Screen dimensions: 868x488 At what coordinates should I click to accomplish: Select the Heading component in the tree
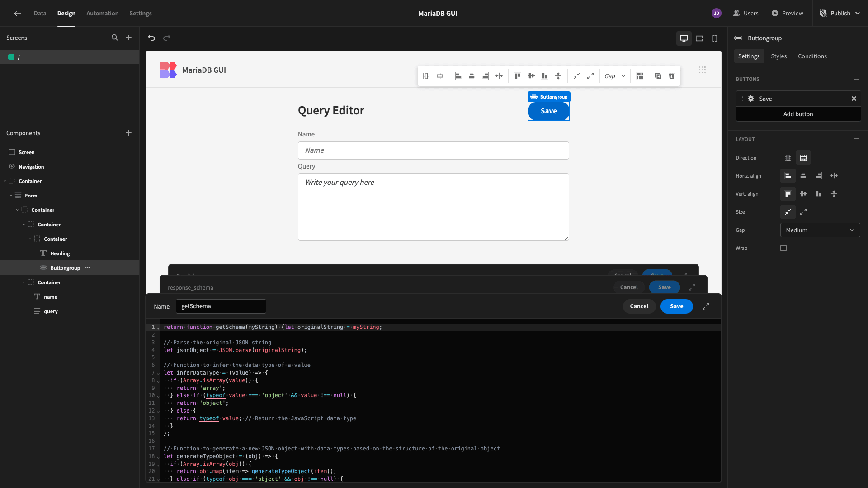point(60,253)
